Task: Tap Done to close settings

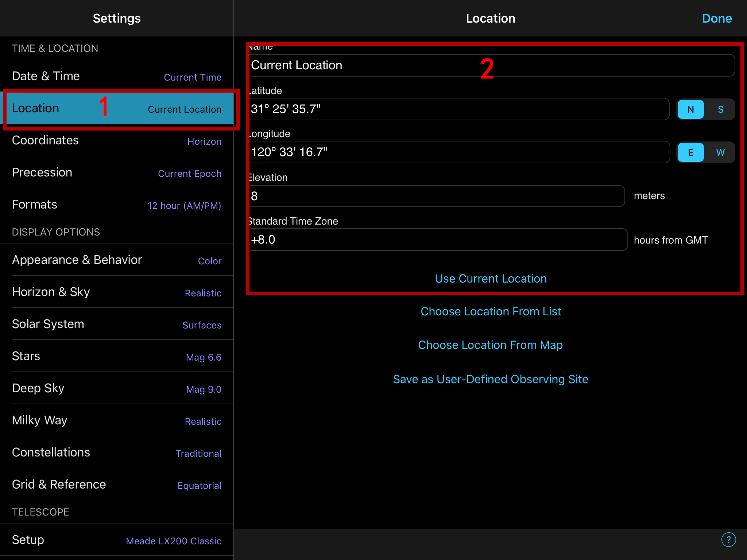Action: pos(716,18)
